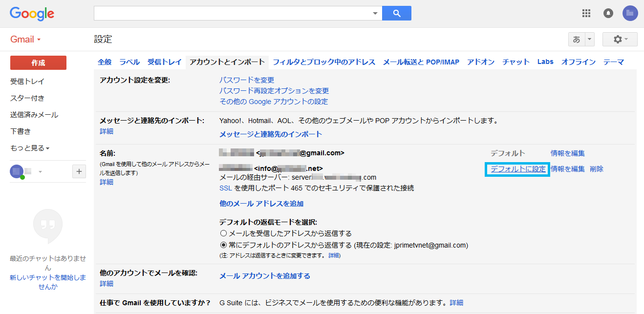644x314 pixels.
Task: Open the search options dropdown arrow
Action: [375, 13]
